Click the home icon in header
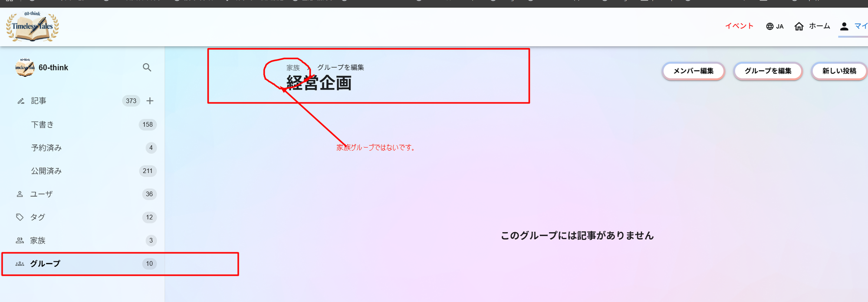The image size is (868, 302). (799, 26)
